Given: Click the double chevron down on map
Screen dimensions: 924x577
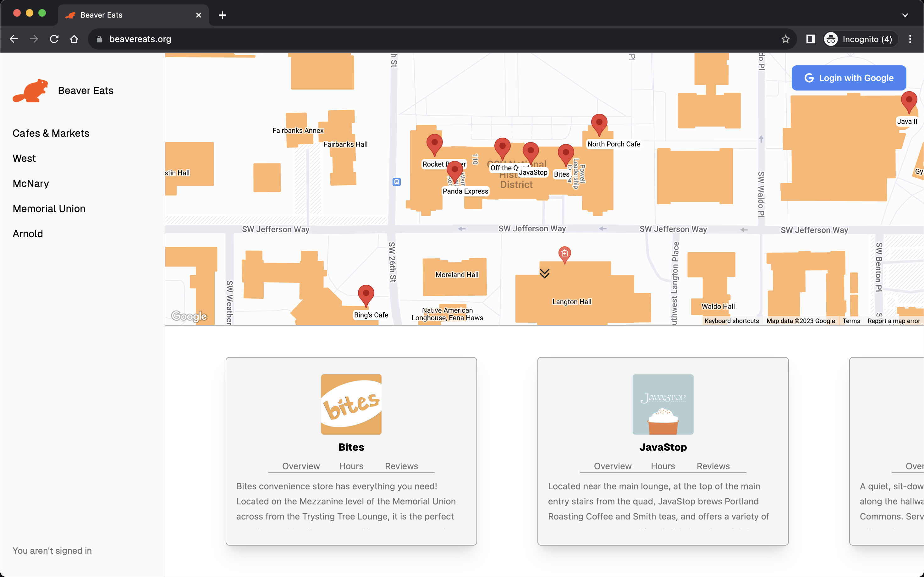Looking at the screenshot, I should click(544, 273).
